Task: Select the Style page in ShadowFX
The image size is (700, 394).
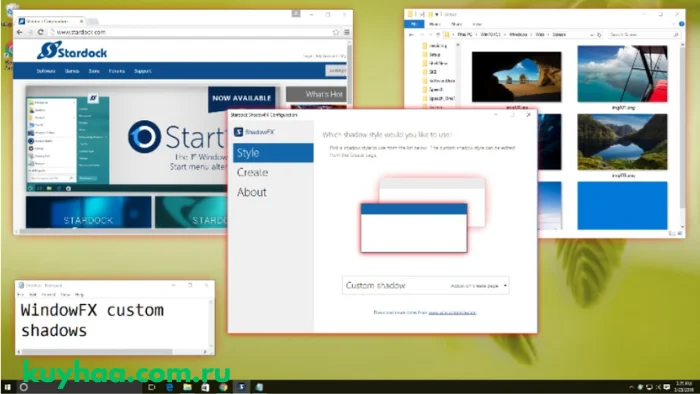Action: [x=273, y=153]
